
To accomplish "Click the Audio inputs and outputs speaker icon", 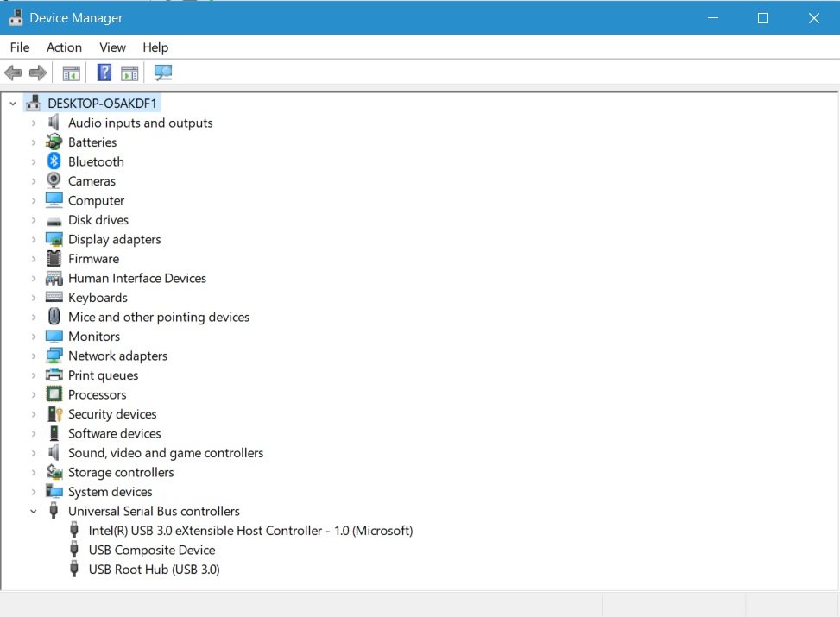I will 54,123.
